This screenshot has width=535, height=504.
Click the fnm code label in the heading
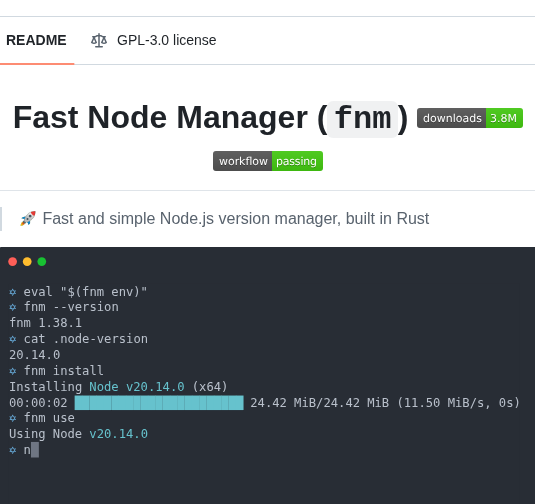[363, 119]
